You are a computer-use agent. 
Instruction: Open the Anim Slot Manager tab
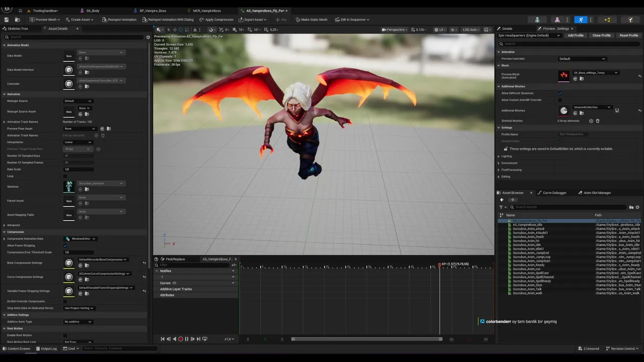[597, 193]
